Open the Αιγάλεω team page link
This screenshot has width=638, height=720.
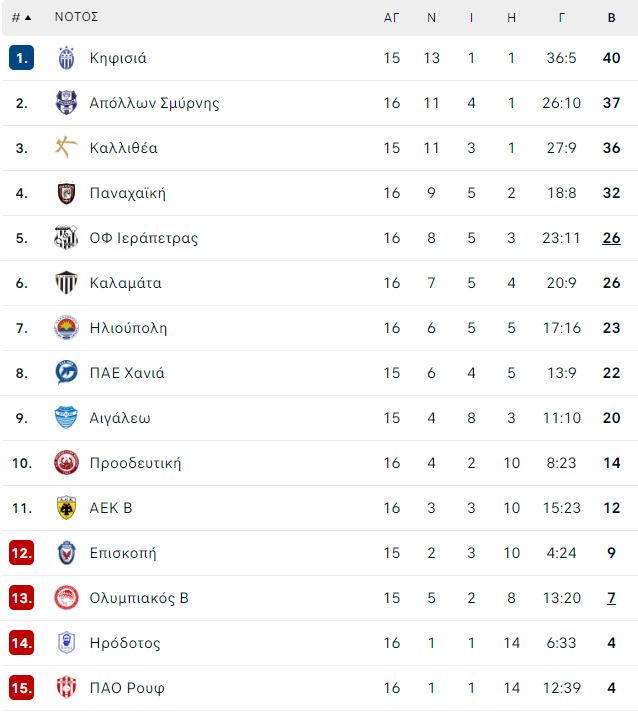[120, 418]
